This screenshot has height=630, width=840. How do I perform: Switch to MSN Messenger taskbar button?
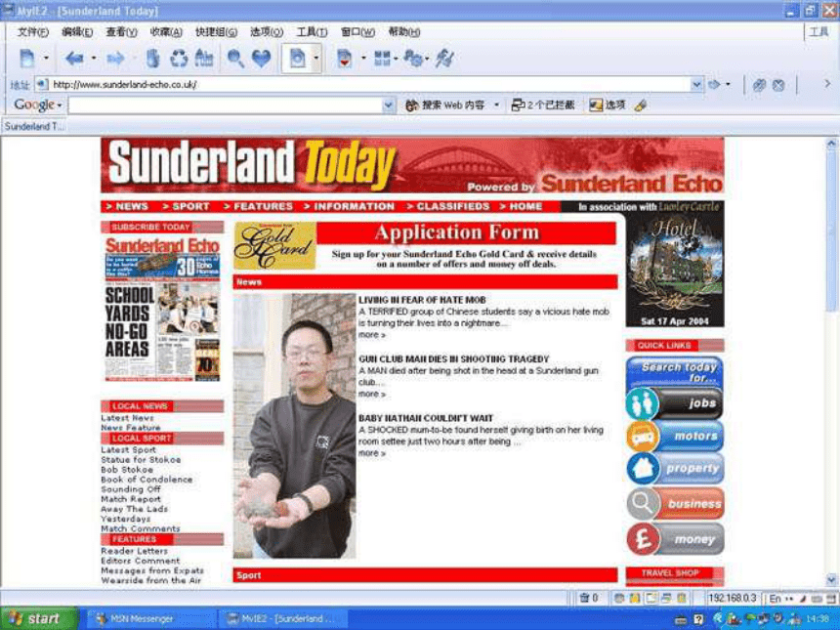point(149,618)
